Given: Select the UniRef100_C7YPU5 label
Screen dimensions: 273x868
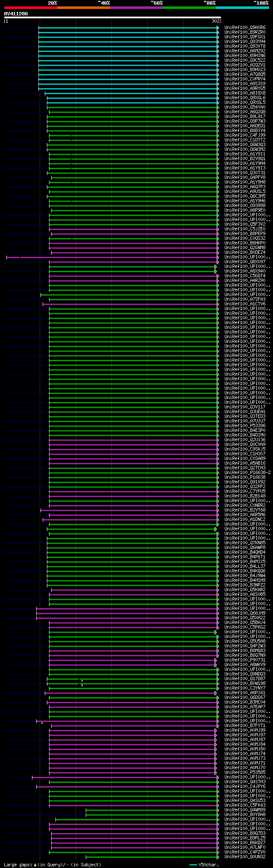Looking at the screenshot, I should pyautogui.click(x=245, y=491).
